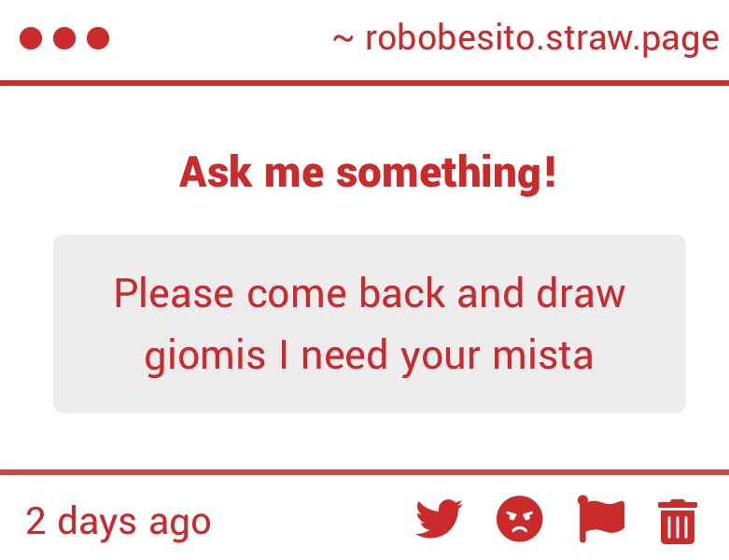
Task: Click the "2 days ago" timestamp
Action: click(x=118, y=521)
